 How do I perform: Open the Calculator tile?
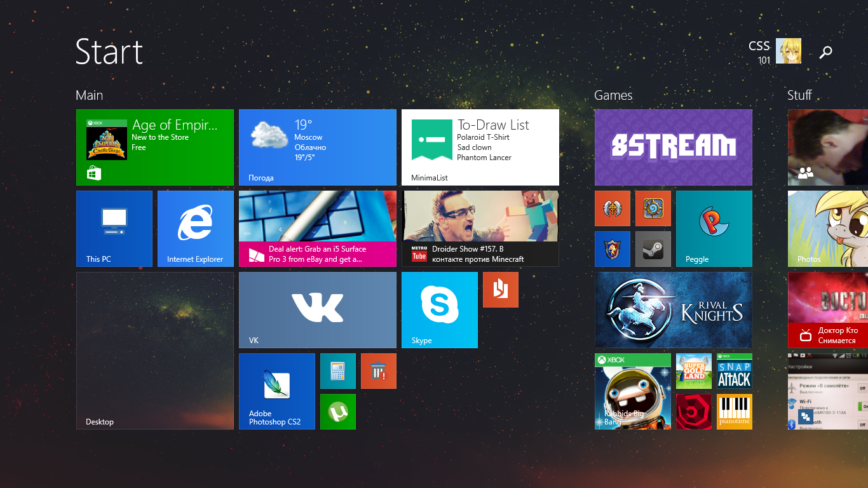338,371
